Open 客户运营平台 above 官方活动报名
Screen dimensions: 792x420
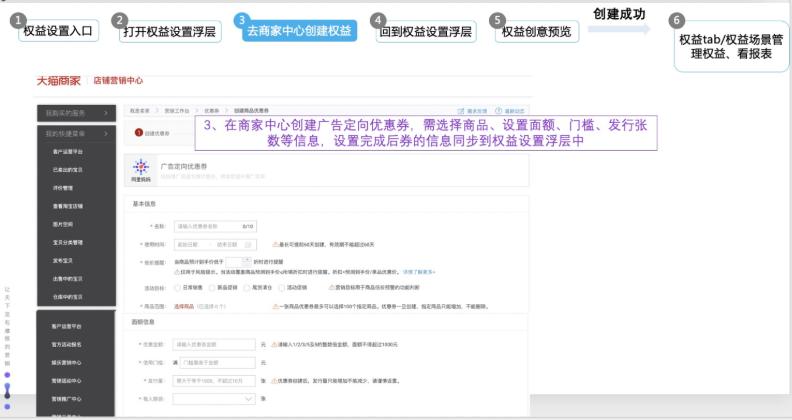coord(66,326)
